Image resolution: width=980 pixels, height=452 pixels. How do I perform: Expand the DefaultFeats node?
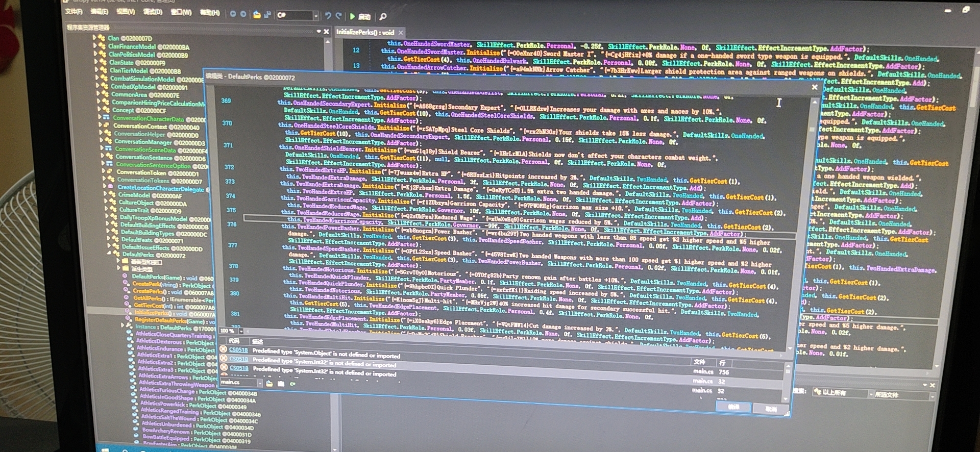pos(108,238)
